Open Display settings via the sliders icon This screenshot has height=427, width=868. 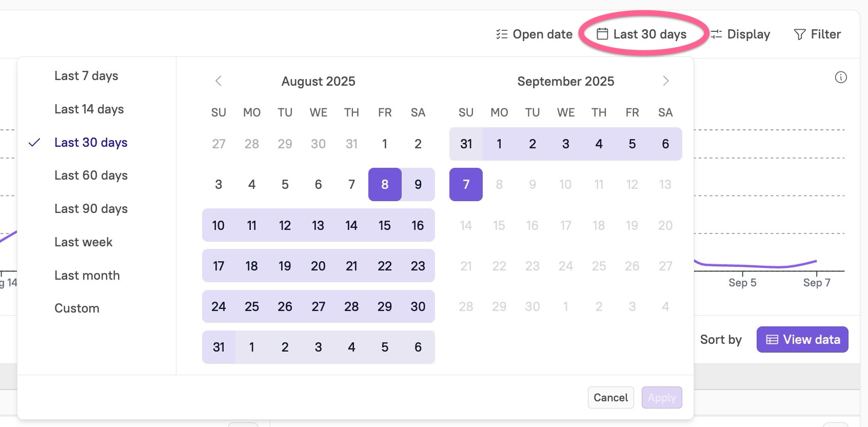point(718,34)
